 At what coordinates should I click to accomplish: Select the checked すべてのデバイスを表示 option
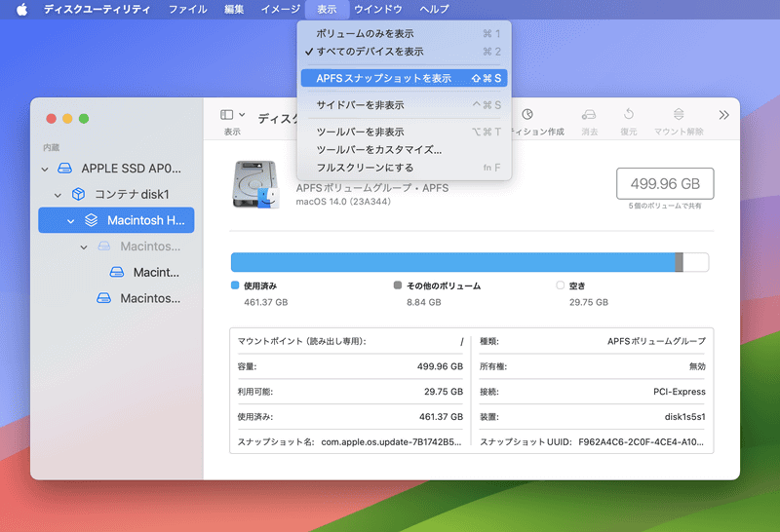coord(404,52)
